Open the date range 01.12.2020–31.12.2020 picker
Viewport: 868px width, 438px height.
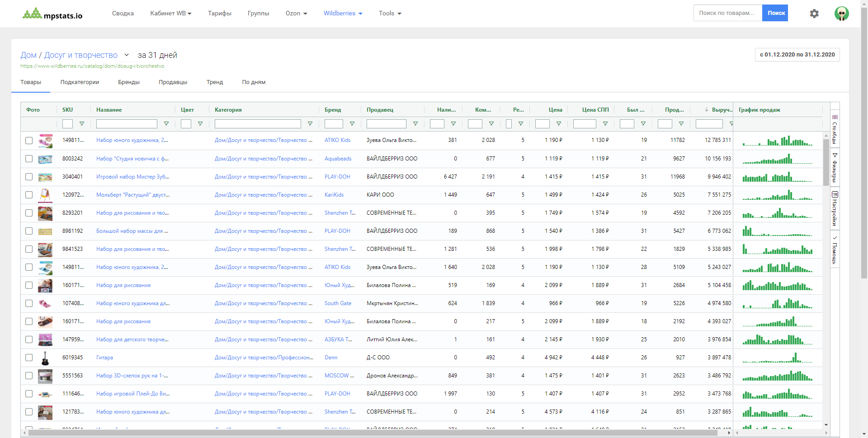[797, 55]
